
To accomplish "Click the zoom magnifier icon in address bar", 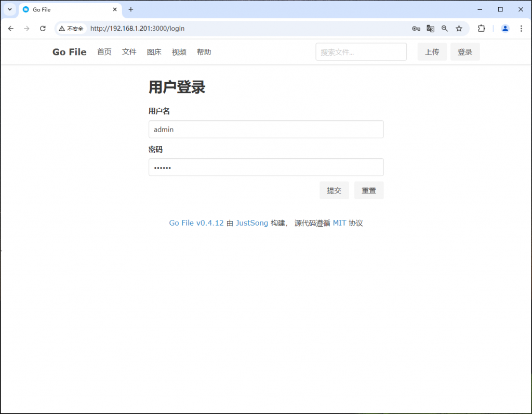I will click(445, 29).
